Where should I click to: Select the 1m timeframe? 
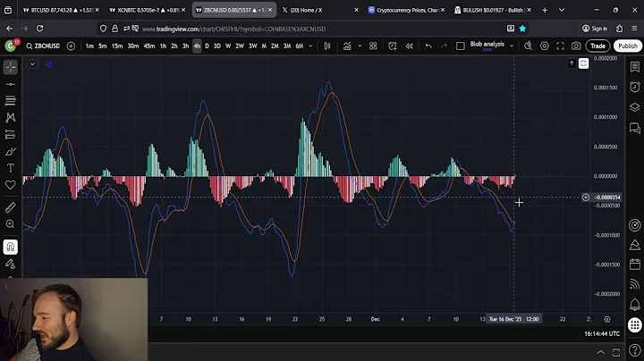pos(89,46)
